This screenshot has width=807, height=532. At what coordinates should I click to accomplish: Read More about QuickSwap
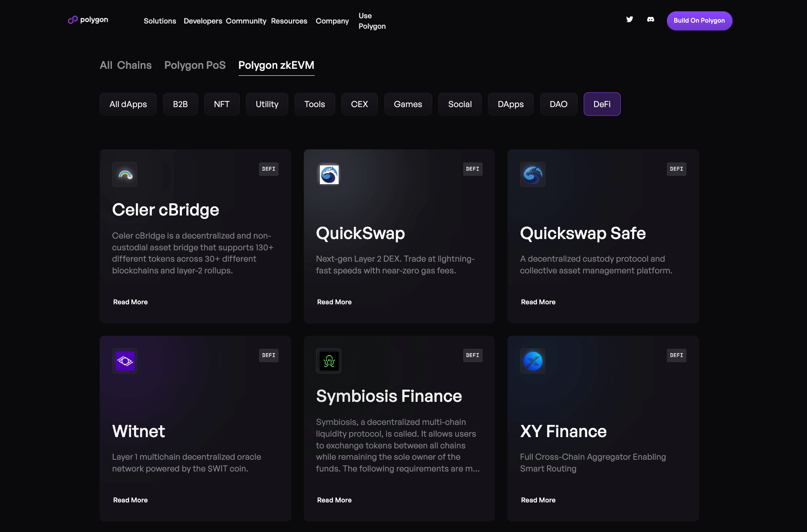click(x=334, y=302)
